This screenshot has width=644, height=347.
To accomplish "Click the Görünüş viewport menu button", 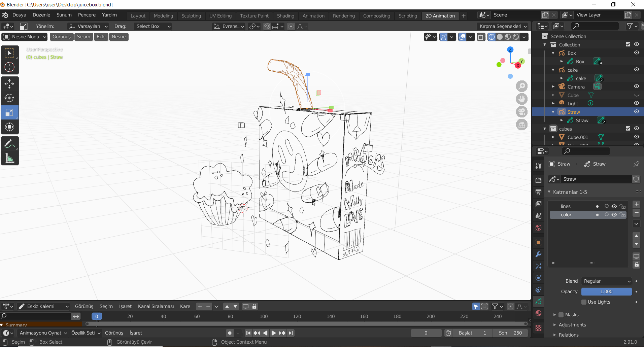I will 62,37.
